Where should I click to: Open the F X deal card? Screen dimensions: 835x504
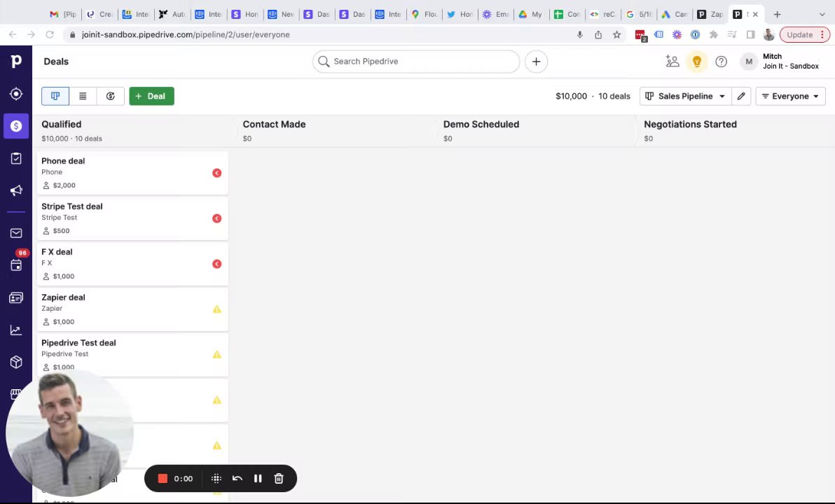point(132,264)
